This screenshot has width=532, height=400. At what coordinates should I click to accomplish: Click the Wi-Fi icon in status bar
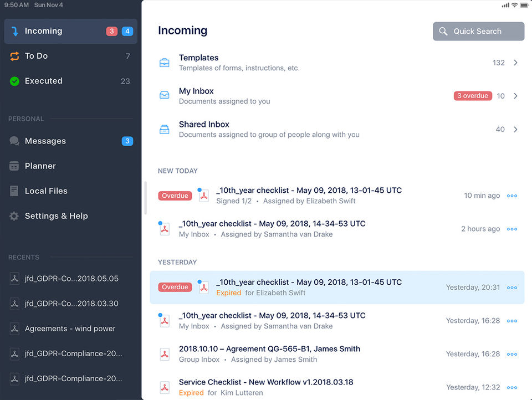click(x=514, y=5)
